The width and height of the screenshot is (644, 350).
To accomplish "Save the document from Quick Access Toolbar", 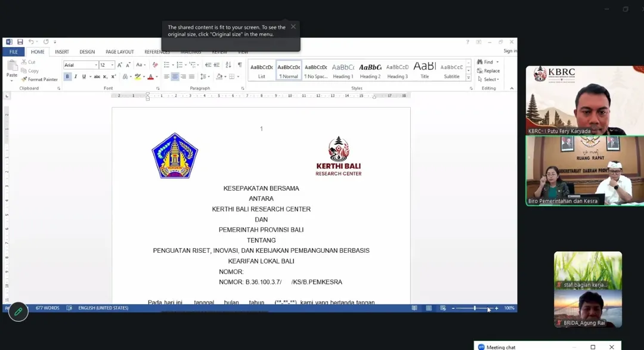I will point(20,42).
